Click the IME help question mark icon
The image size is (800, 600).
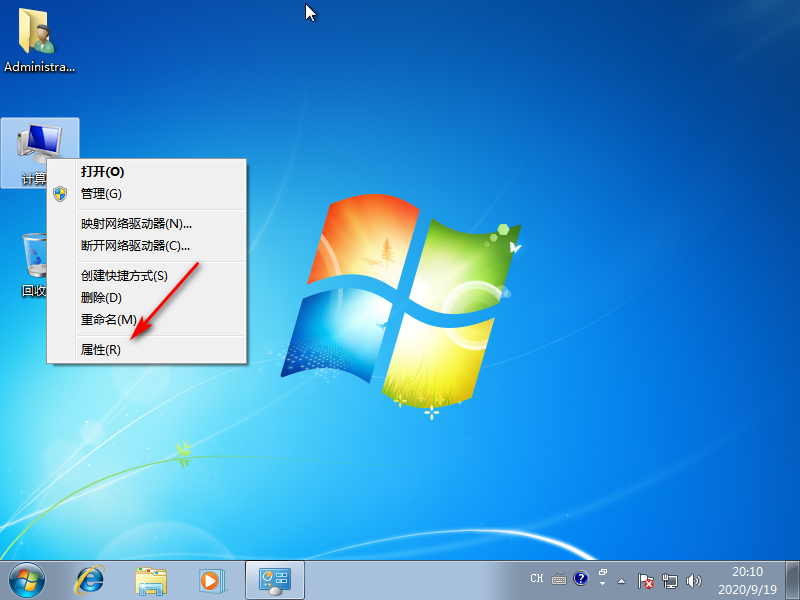580,579
